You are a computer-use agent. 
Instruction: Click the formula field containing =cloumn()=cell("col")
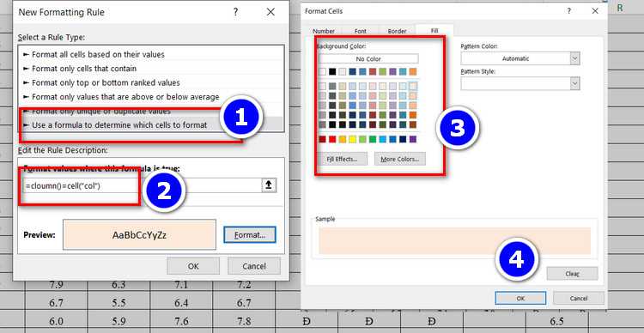point(143,185)
